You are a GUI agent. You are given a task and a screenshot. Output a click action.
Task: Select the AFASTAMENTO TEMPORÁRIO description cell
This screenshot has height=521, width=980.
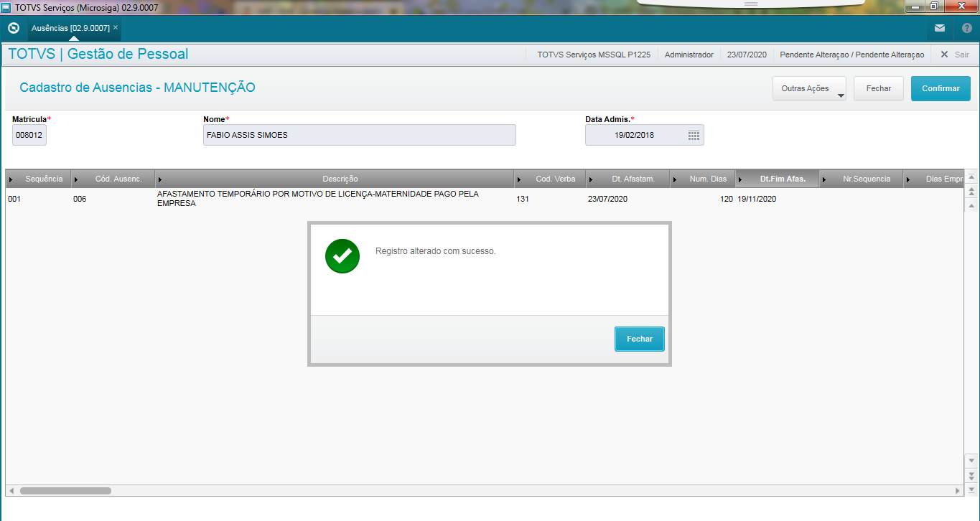click(335, 199)
